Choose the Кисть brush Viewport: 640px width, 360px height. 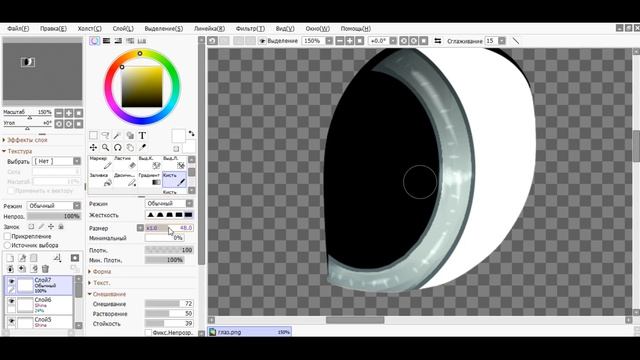coord(174,180)
